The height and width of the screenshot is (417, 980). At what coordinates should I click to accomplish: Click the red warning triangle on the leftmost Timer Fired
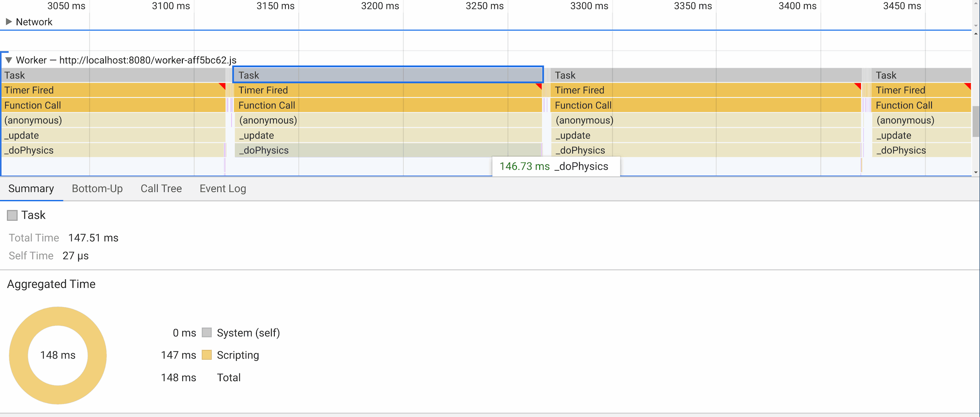tap(222, 86)
